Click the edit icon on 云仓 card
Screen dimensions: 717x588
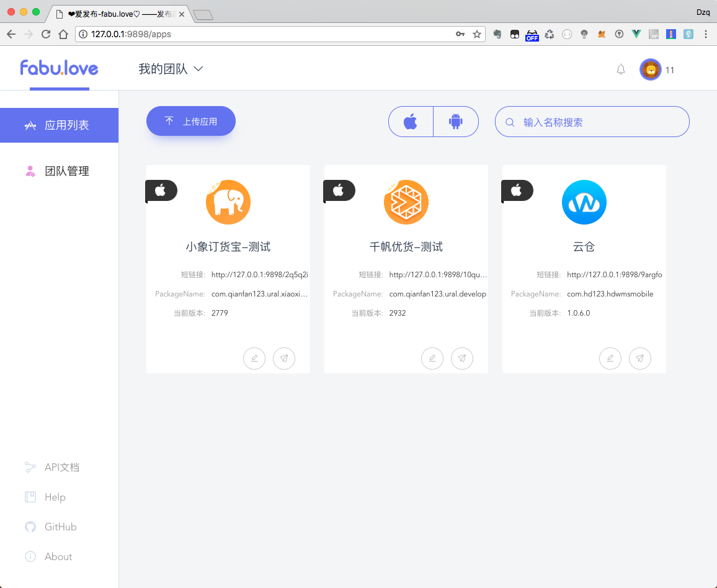pos(610,358)
